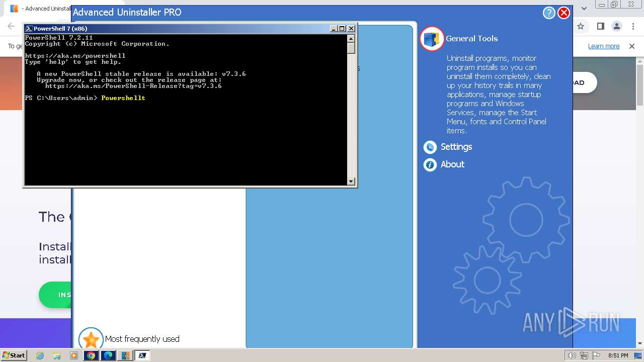Go back in Chrome
Viewport: 644px width, 362px height.
click(x=11, y=26)
